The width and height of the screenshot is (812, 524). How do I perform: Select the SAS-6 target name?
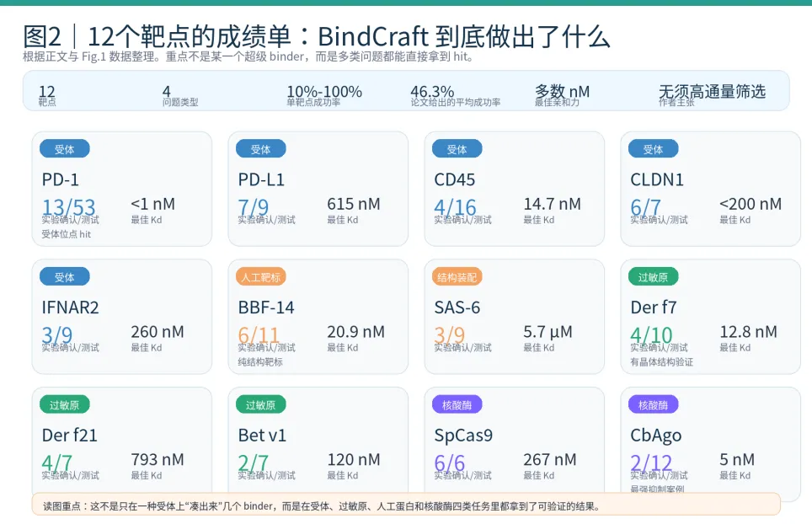[x=457, y=307]
